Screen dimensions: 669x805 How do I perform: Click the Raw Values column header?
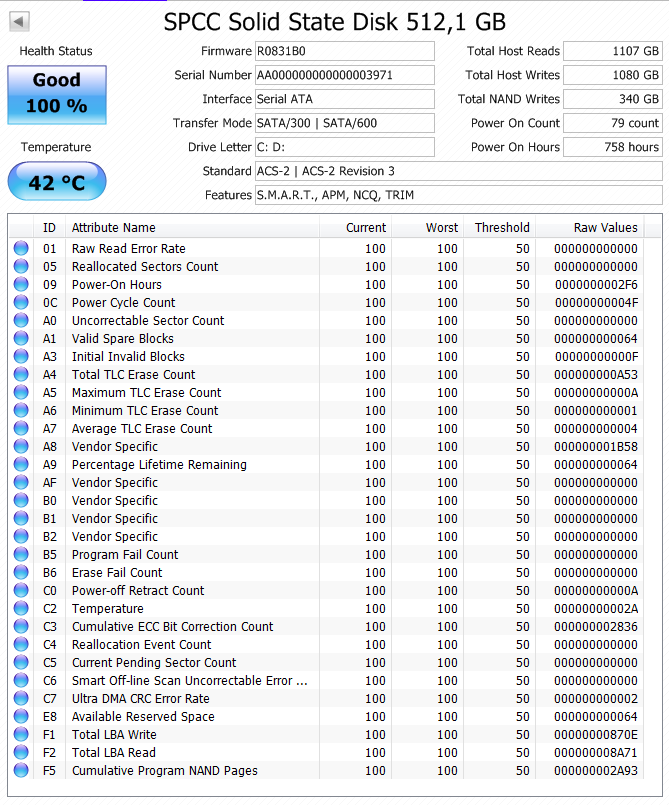click(x=590, y=227)
